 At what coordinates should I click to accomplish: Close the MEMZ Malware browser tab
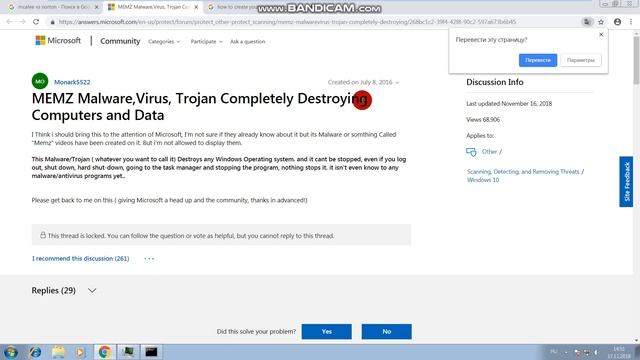[196, 7]
